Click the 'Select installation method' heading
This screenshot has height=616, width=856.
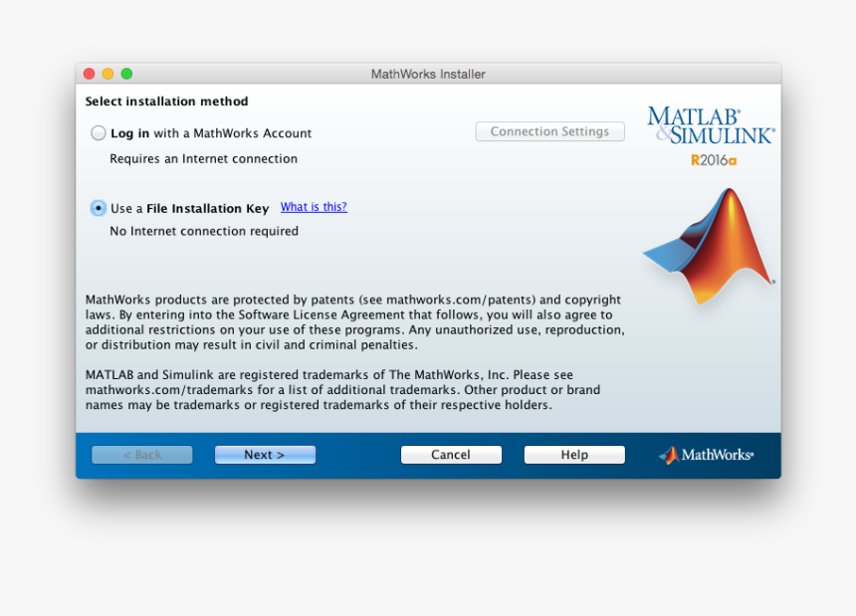click(x=166, y=102)
